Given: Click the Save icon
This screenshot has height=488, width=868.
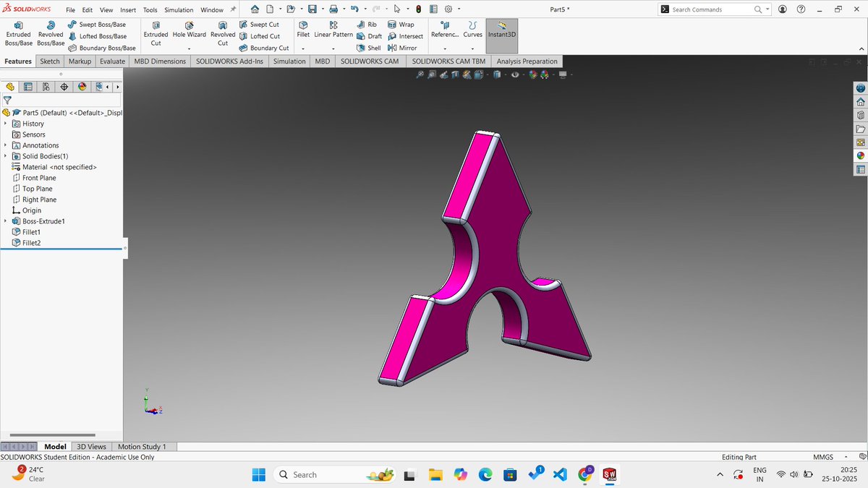Looking at the screenshot, I should pos(312,9).
